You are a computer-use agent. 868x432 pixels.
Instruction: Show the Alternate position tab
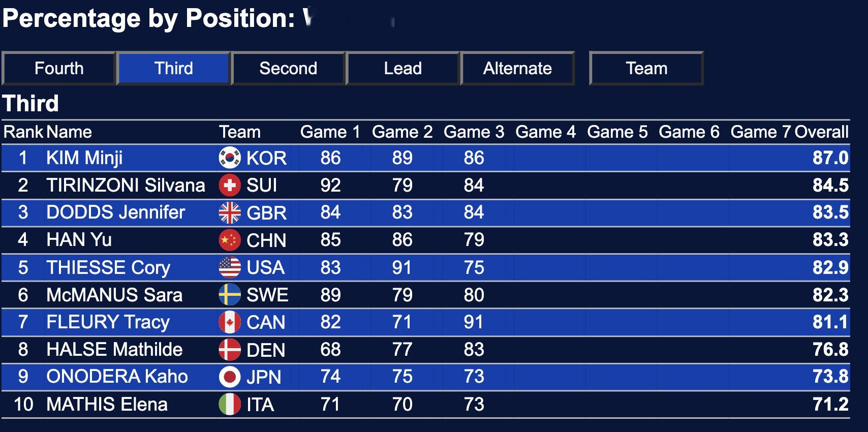(x=517, y=68)
